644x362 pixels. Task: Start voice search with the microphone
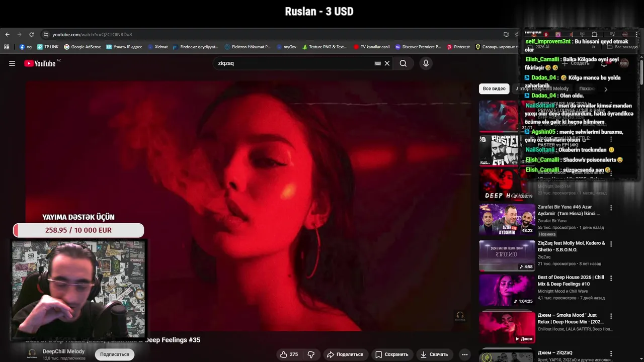pyautogui.click(x=426, y=63)
